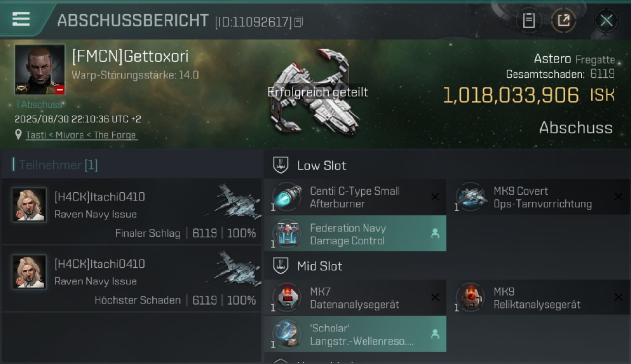Collapse the Low Slot section header
Image resolution: width=631 pixels, height=364 pixels.
point(447,165)
